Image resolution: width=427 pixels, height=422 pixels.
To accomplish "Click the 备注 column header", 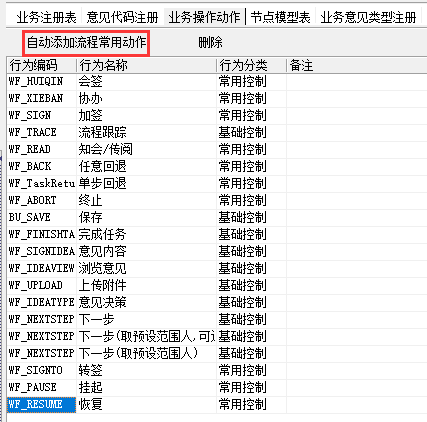I will coord(357,65).
